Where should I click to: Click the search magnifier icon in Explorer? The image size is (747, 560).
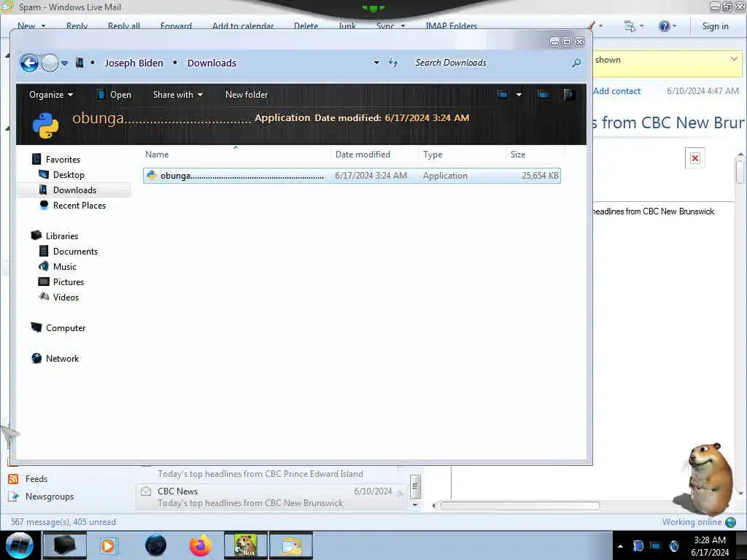pos(576,63)
